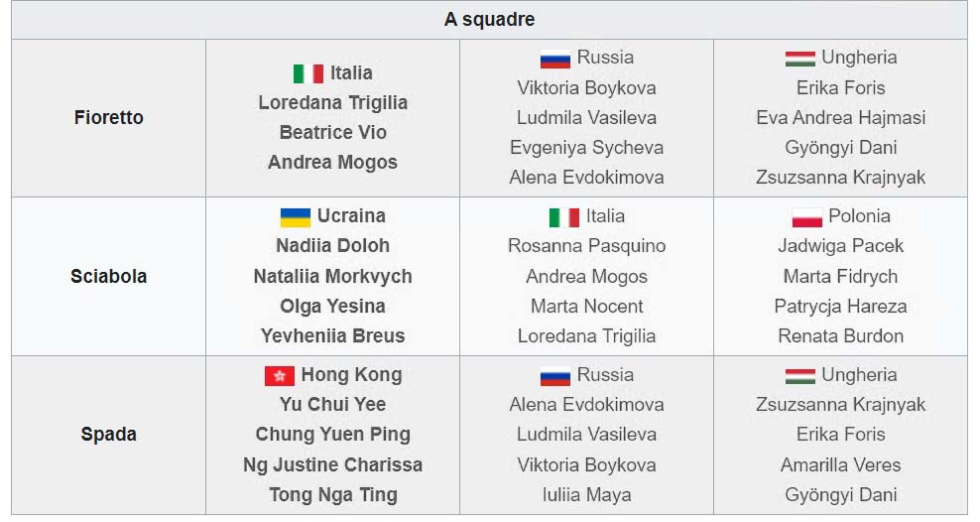Click the Loredana Trigilia name in Fioretto
This screenshot has height=522, width=980.
333,102
